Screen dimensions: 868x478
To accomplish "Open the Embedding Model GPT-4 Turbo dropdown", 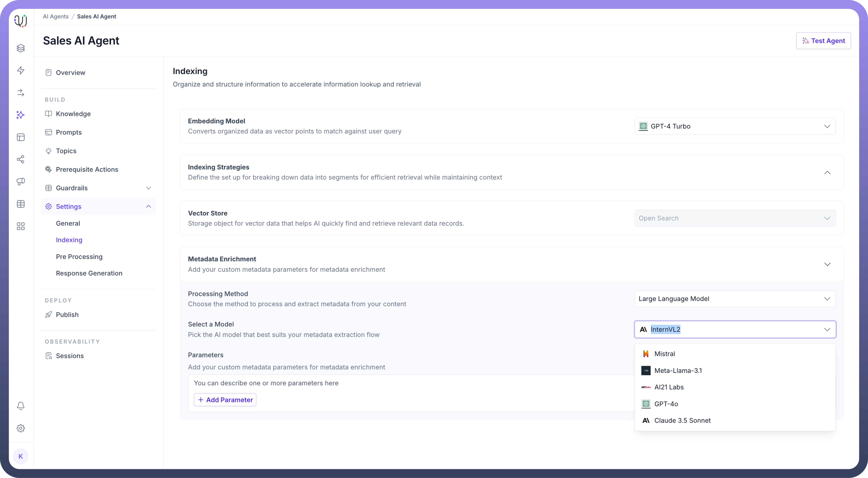I will (x=734, y=126).
